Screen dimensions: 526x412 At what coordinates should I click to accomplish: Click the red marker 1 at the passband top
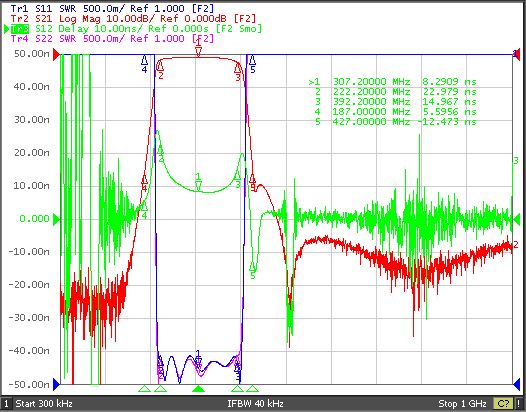[198, 48]
